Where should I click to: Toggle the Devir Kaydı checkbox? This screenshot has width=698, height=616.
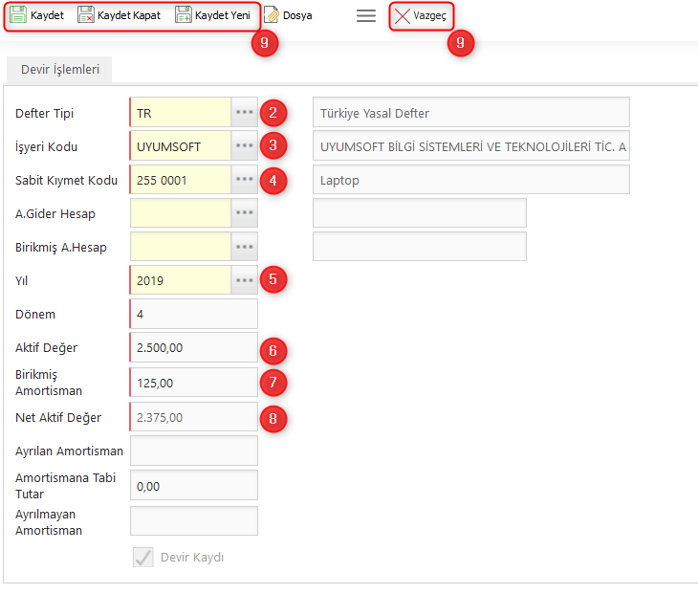point(143,558)
